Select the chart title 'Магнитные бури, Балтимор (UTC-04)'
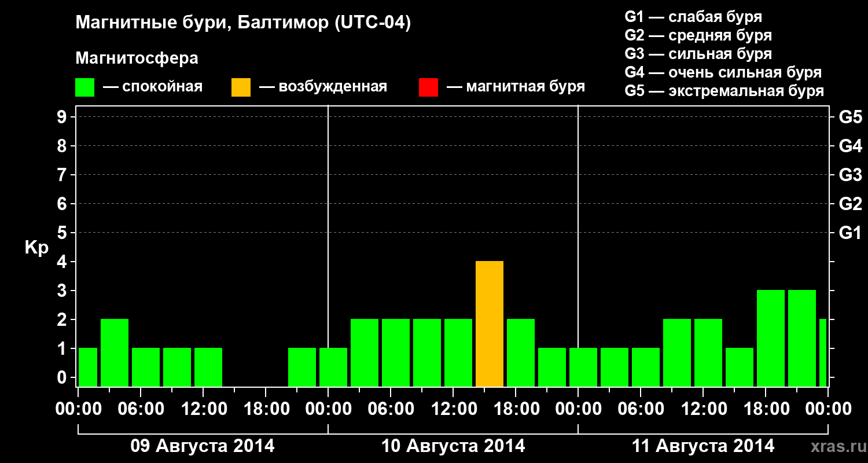The height and width of the screenshot is (463, 868). 243,24
